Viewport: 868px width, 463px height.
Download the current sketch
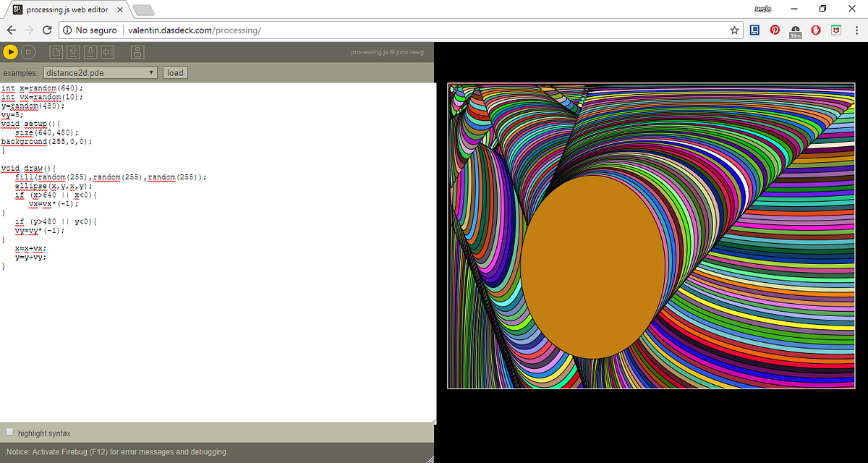click(x=90, y=51)
